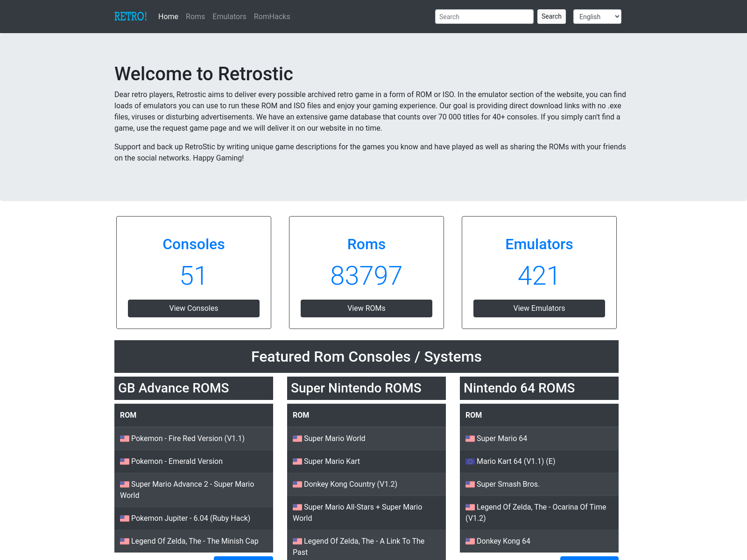
Task: Open the Roms card heading link
Action: pos(366,244)
